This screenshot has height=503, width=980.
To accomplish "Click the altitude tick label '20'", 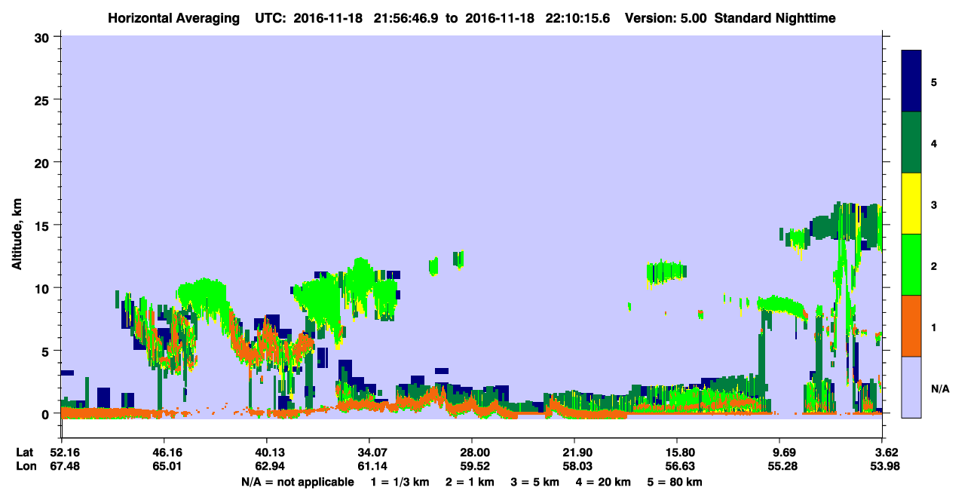I will click(x=44, y=162).
